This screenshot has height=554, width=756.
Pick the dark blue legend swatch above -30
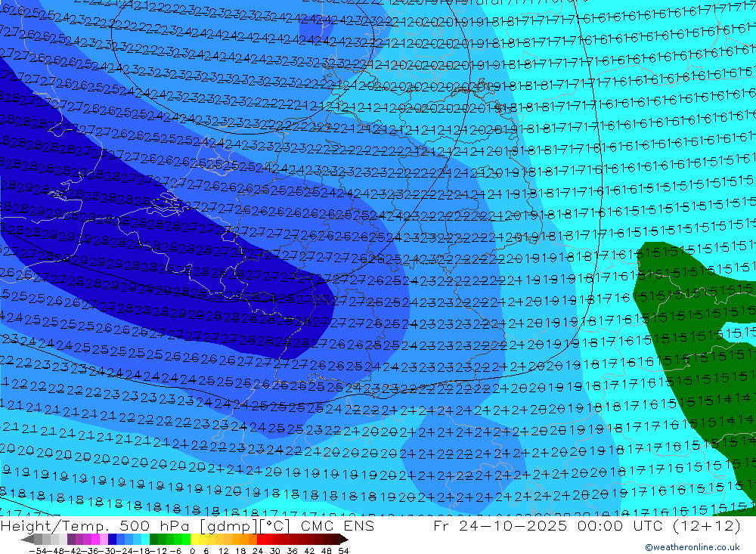[112, 539]
